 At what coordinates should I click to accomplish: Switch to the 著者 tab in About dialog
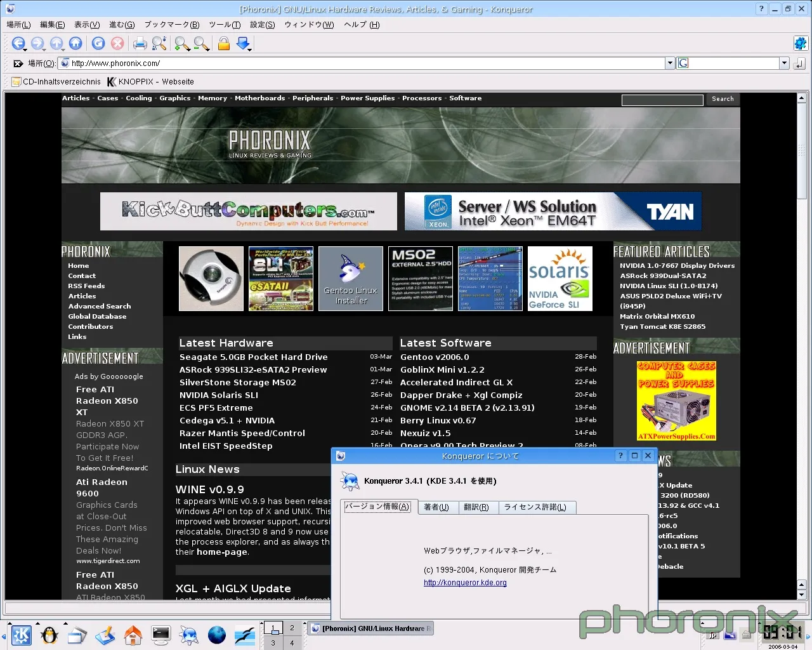coord(436,507)
